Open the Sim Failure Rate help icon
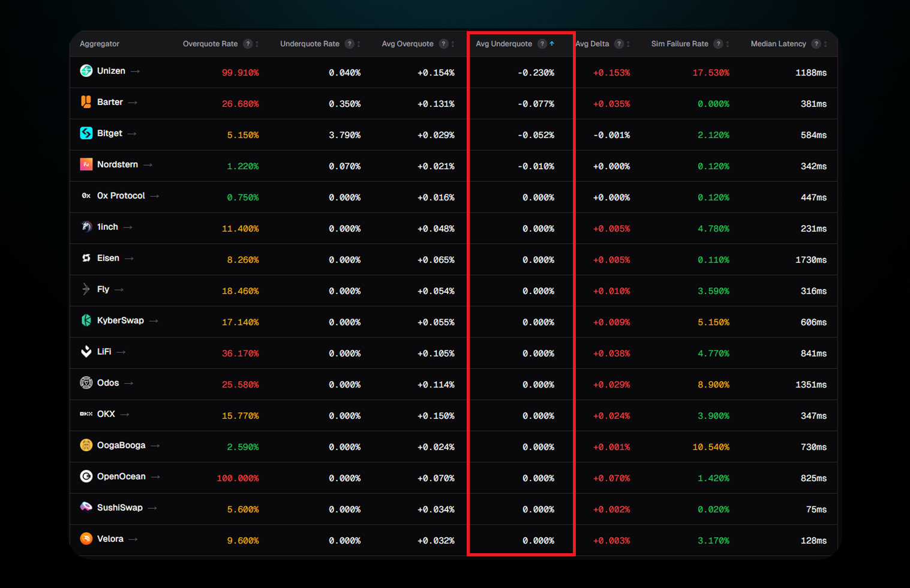The height and width of the screenshot is (588, 910). (x=718, y=44)
